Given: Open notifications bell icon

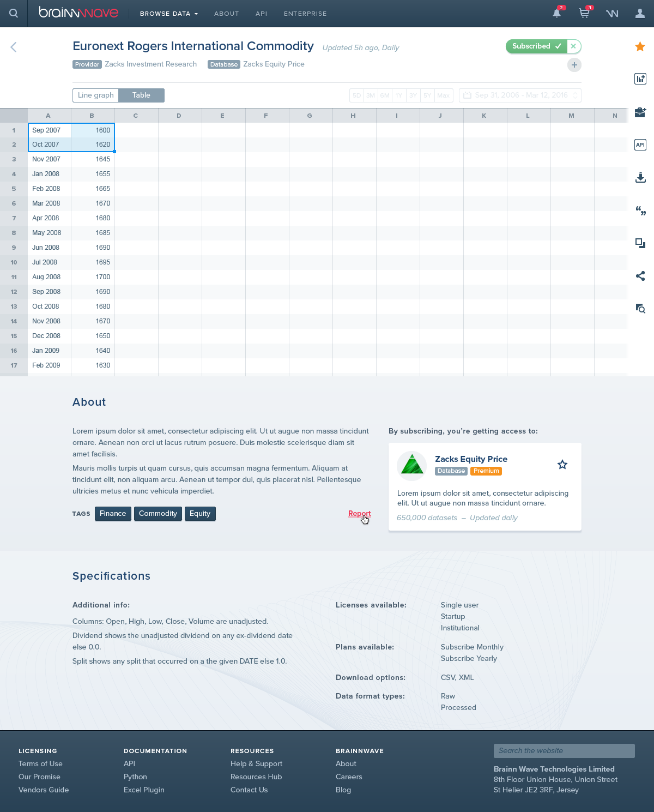Looking at the screenshot, I should (x=557, y=13).
